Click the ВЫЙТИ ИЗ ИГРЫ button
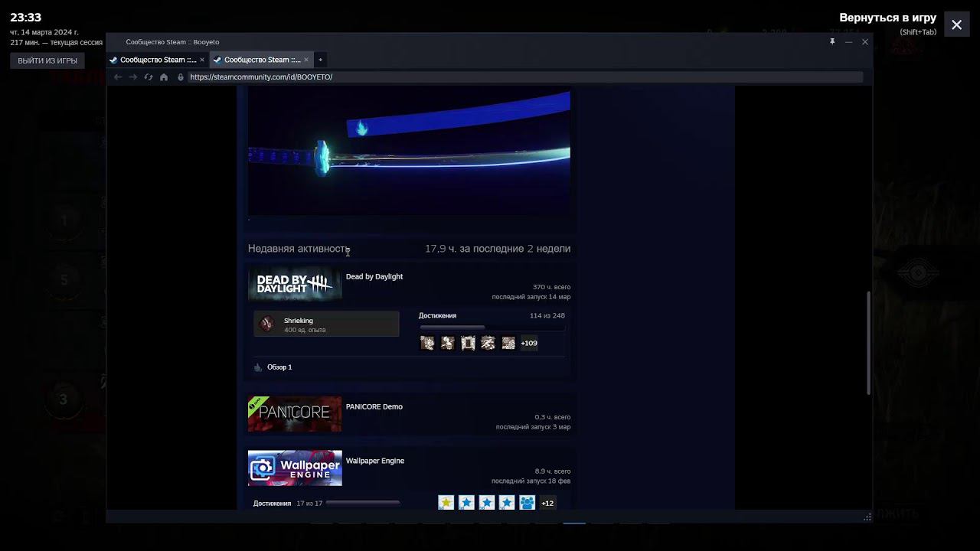The width and height of the screenshot is (980, 551). click(47, 60)
